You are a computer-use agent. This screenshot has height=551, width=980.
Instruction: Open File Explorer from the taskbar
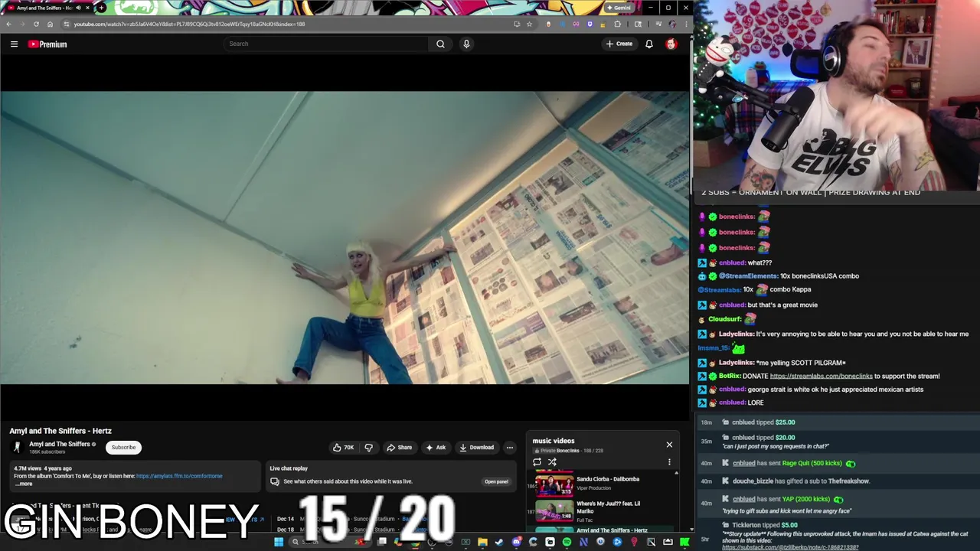[482, 542]
